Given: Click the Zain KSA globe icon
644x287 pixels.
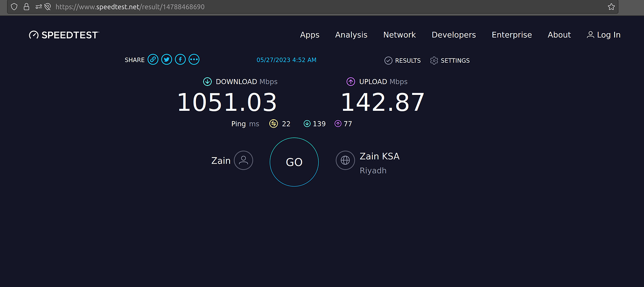Looking at the screenshot, I should click(345, 160).
